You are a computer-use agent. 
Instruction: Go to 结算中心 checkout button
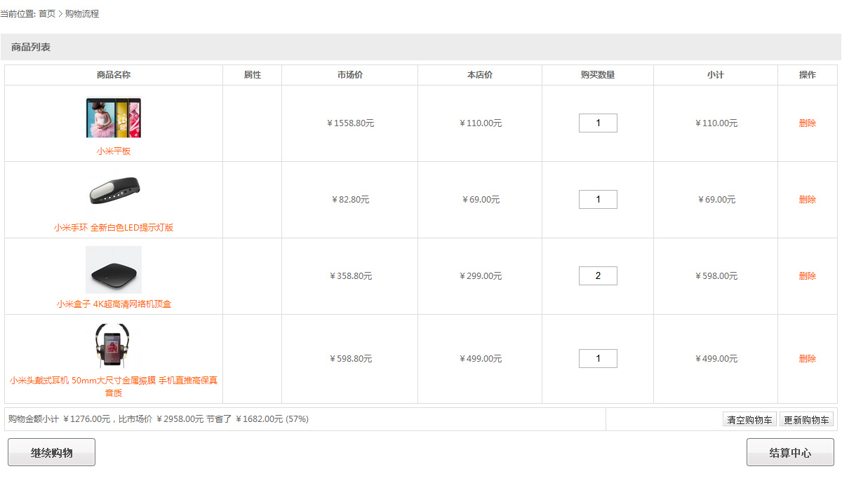click(790, 452)
